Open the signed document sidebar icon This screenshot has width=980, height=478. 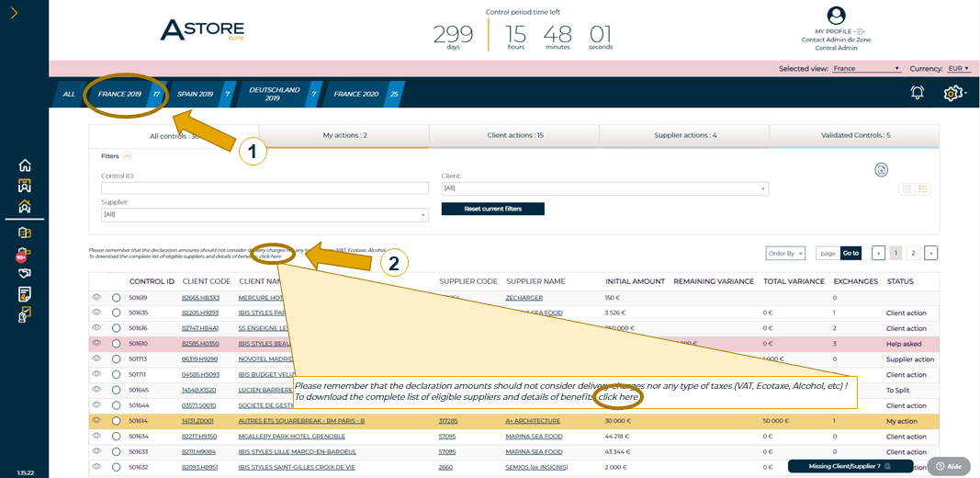[25, 293]
